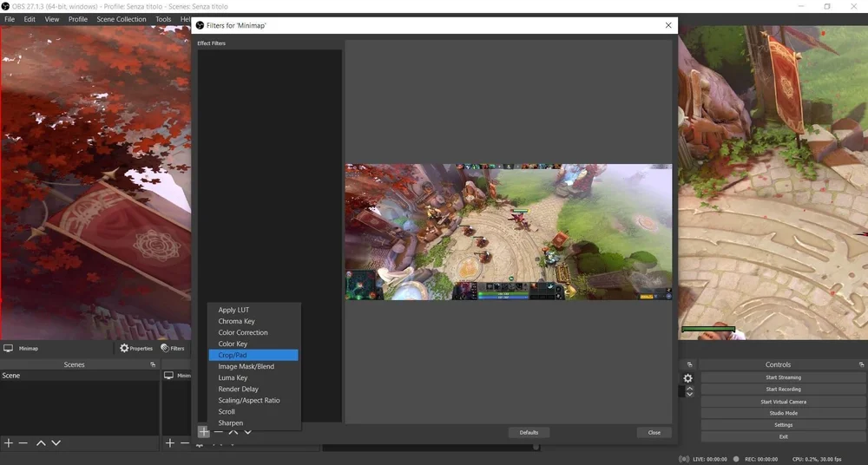Start Virtual Camera from Controls panel
The width and height of the screenshot is (868, 465).
coord(783,402)
